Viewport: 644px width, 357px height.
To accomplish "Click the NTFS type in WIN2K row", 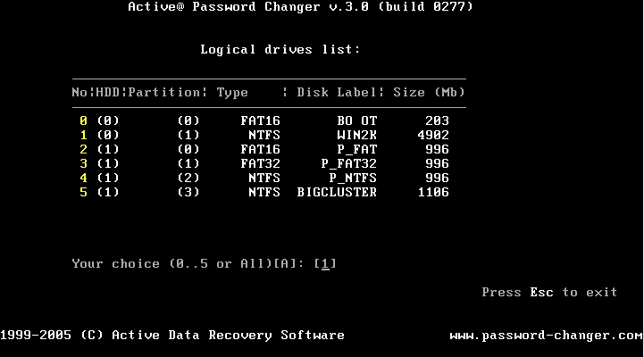I will click(x=264, y=135).
